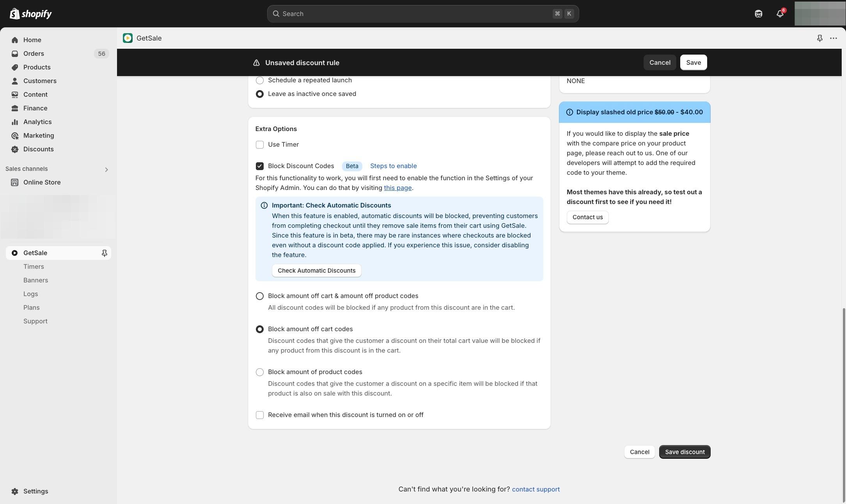Viewport: 846px width, 504px height.
Task: Check Receive email when discount toggled
Action: [260, 415]
